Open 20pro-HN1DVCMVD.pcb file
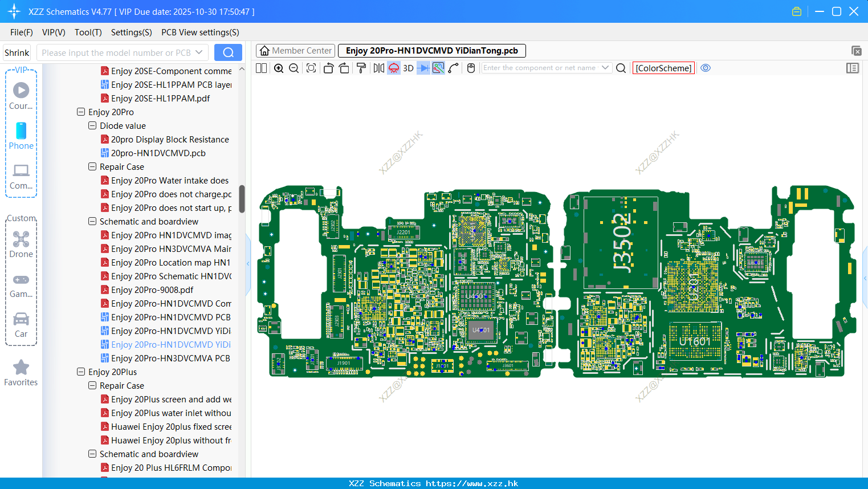 (x=153, y=153)
